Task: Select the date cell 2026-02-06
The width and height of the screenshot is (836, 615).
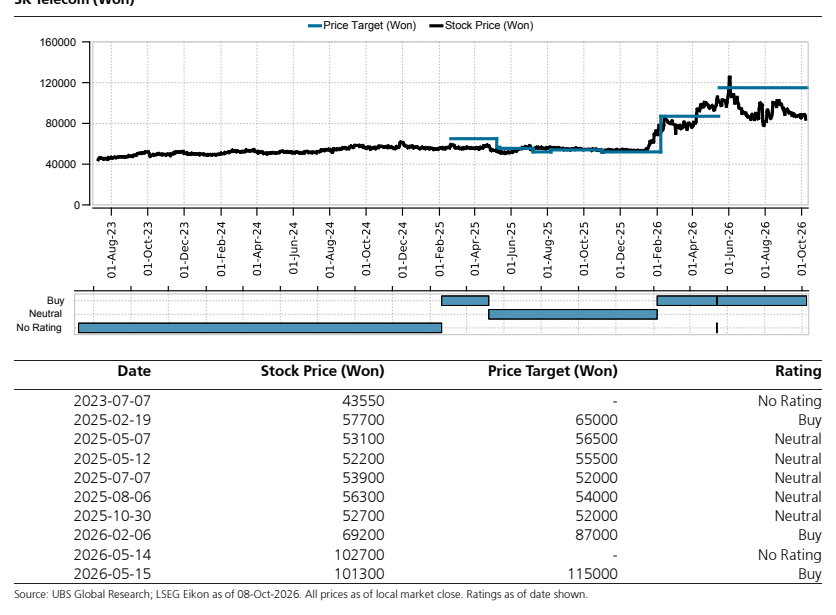Action: [x=112, y=535]
